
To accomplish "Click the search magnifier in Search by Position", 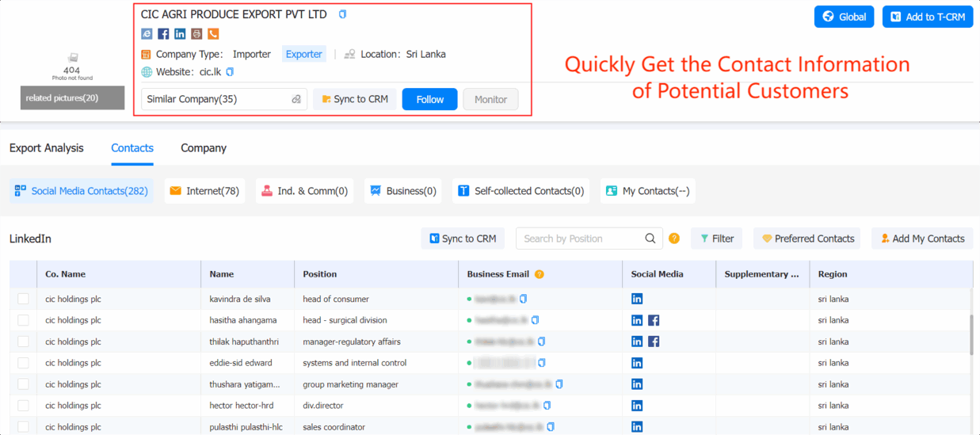I will coord(650,238).
